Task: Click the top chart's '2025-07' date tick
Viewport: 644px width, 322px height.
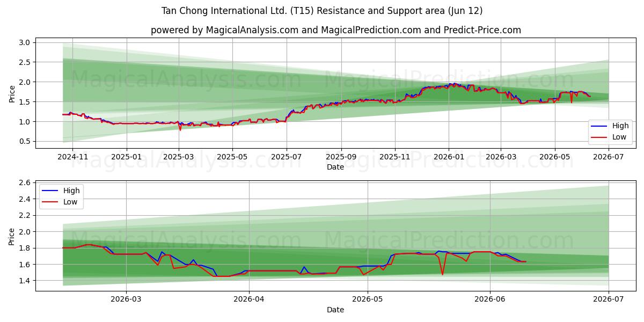Action: point(287,158)
